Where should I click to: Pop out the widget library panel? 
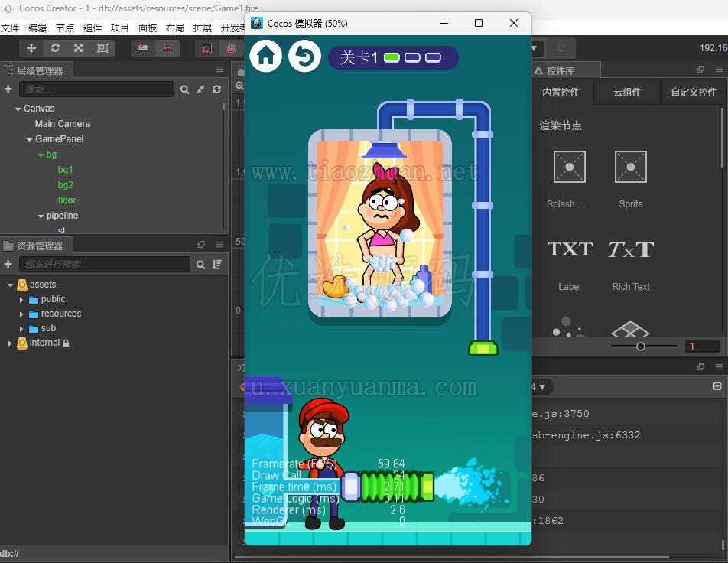(x=700, y=69)
